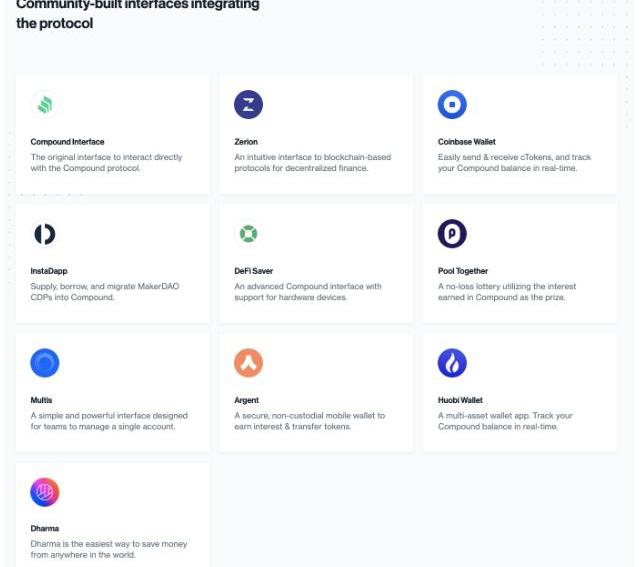Click the orange Argent logo icon
Viewport: 643px width, 567px height.
tap(248, 364)
